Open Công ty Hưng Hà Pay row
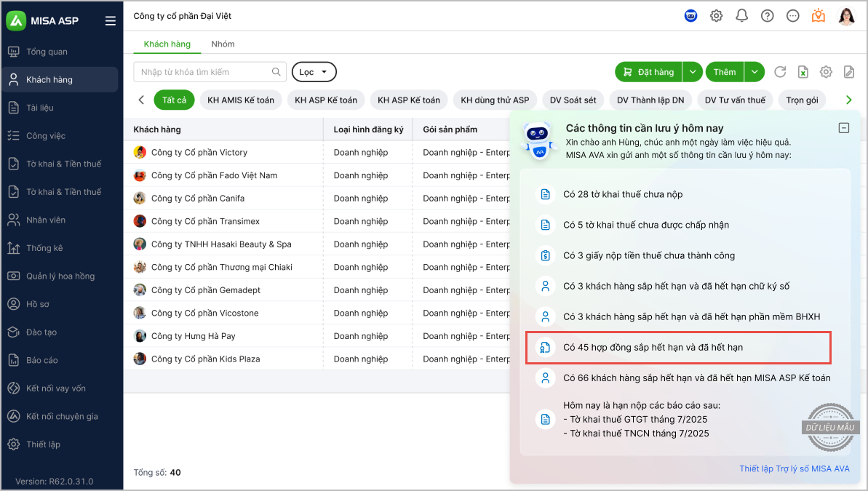Image resolution: width=868 pixels, height=491 pixels. point(316,336)
